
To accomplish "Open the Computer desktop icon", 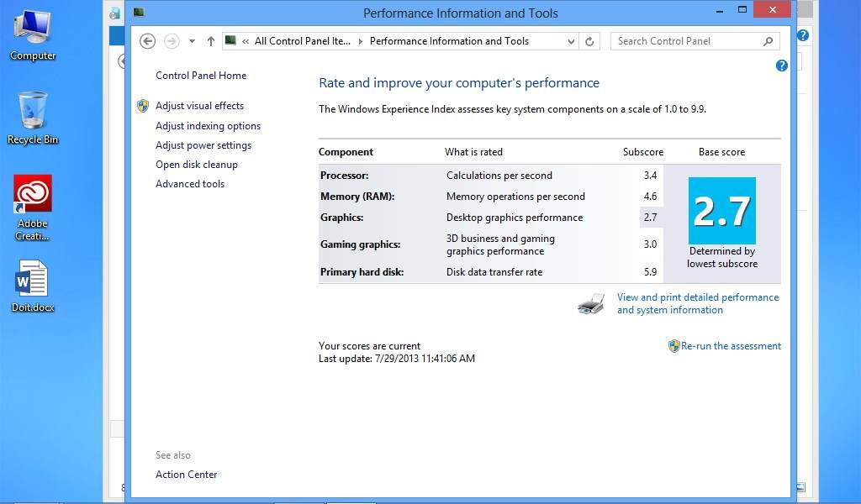I will coord(33,35).
